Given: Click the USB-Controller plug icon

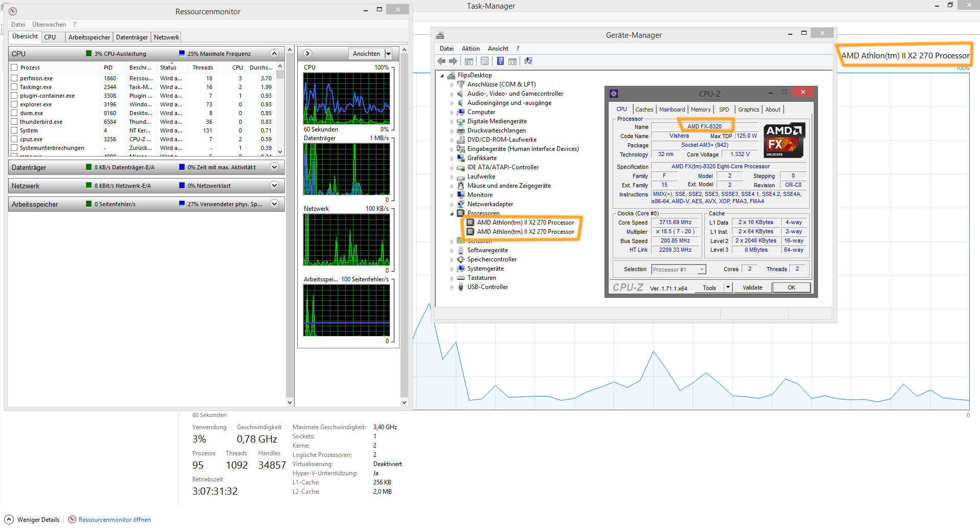Looking at the screenshot, I should click(461, 287).
